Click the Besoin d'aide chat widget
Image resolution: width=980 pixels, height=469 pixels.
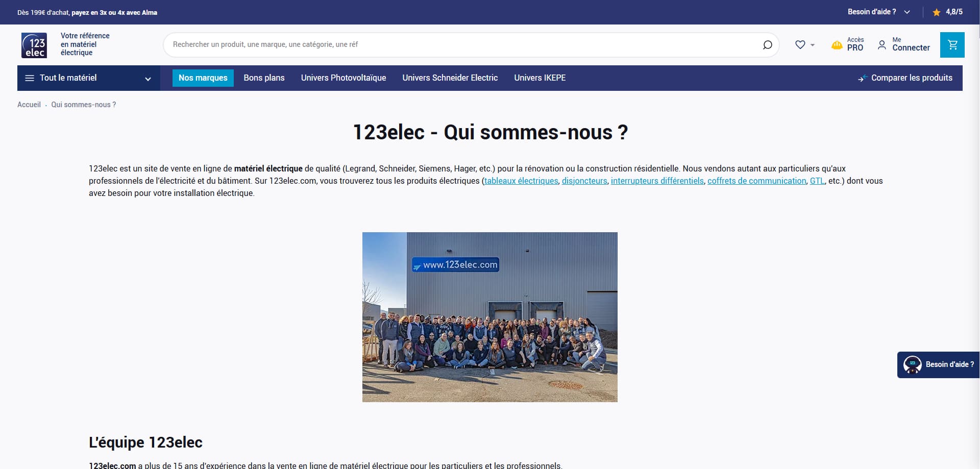coord(938,365)
